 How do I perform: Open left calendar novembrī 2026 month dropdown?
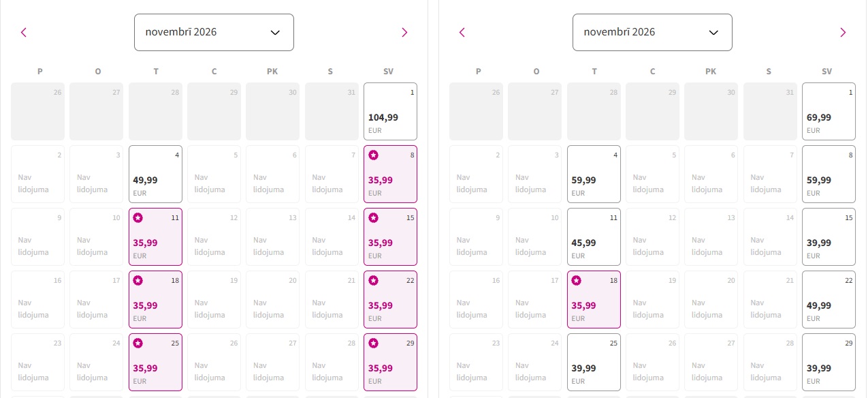click(214, 32)
